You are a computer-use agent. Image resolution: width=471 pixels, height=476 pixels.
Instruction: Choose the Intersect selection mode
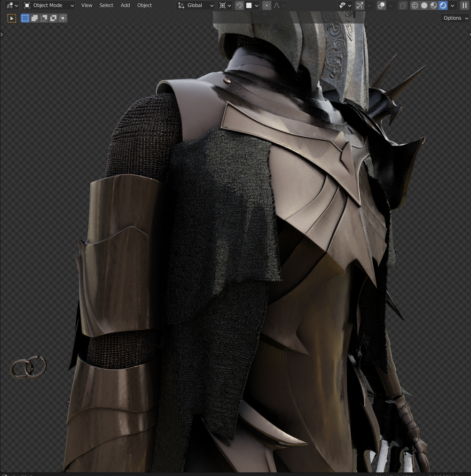click(x=63, y=18)
